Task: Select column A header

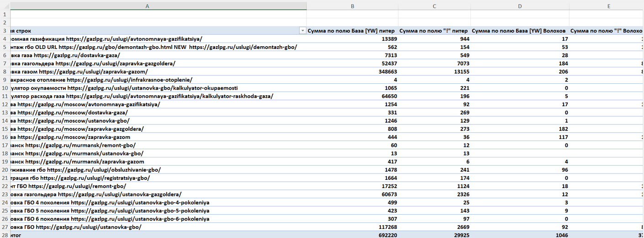Action: [x=148, y=6]
